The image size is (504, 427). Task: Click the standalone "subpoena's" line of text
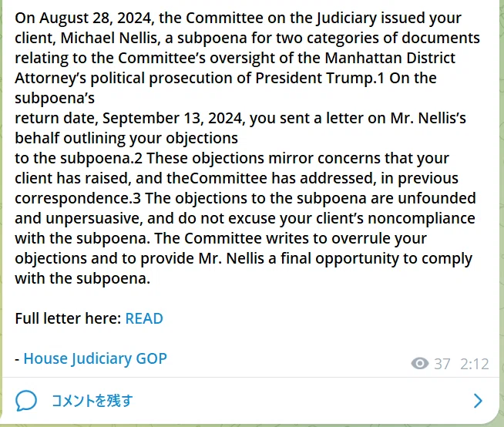point(55,98)
